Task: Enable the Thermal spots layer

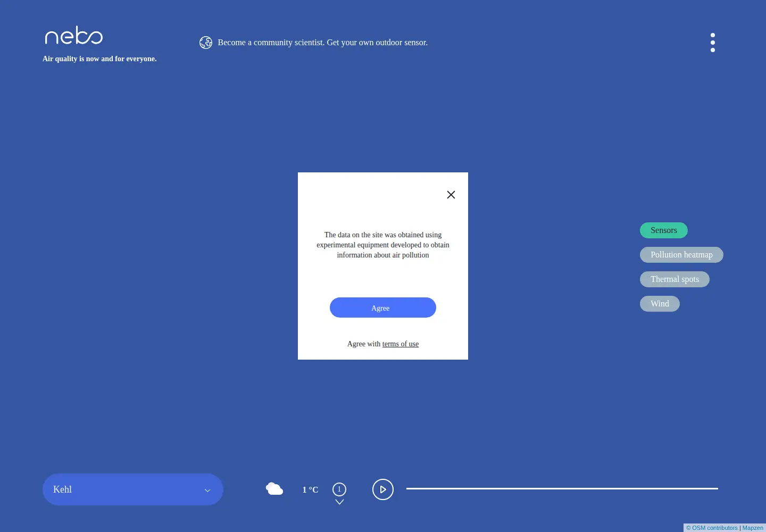Action: 675,279
